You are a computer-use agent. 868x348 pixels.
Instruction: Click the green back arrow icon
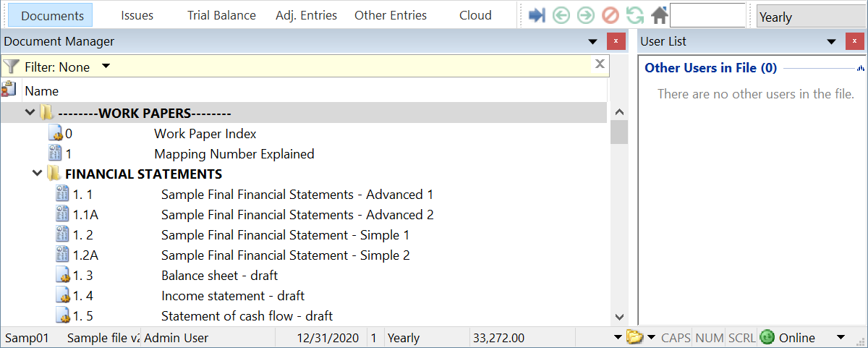pyautogui.click(x=561, y=15)
